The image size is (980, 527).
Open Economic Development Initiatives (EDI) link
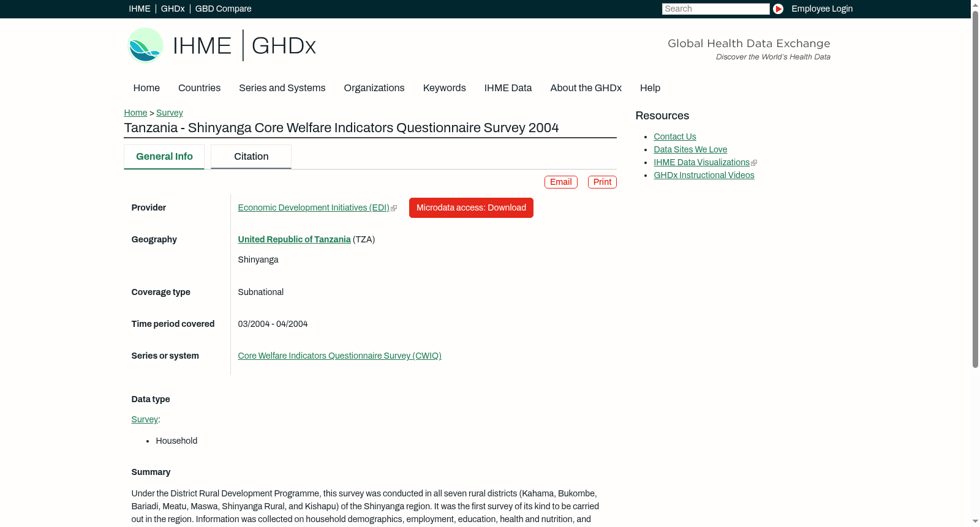pos(314,208)
